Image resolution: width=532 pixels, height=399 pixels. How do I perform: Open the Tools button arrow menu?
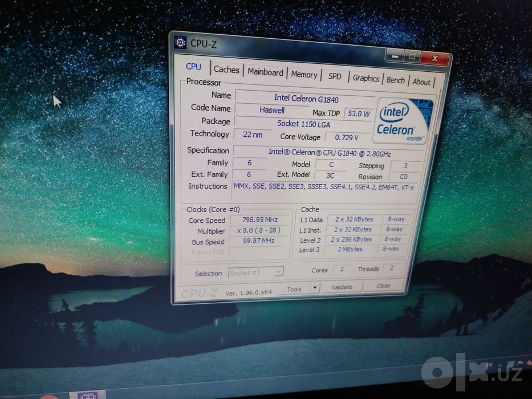(x=315, y=288)
